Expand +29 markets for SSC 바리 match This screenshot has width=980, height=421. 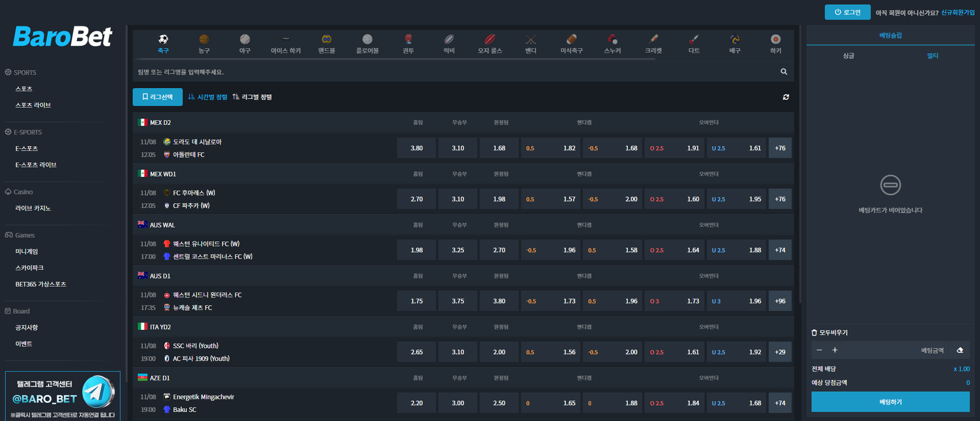(x=780, y=352)
